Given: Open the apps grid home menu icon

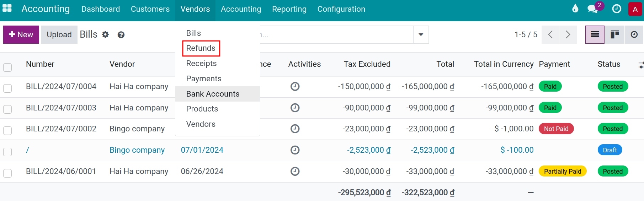Looking at the screenshot, I should 7,8.
